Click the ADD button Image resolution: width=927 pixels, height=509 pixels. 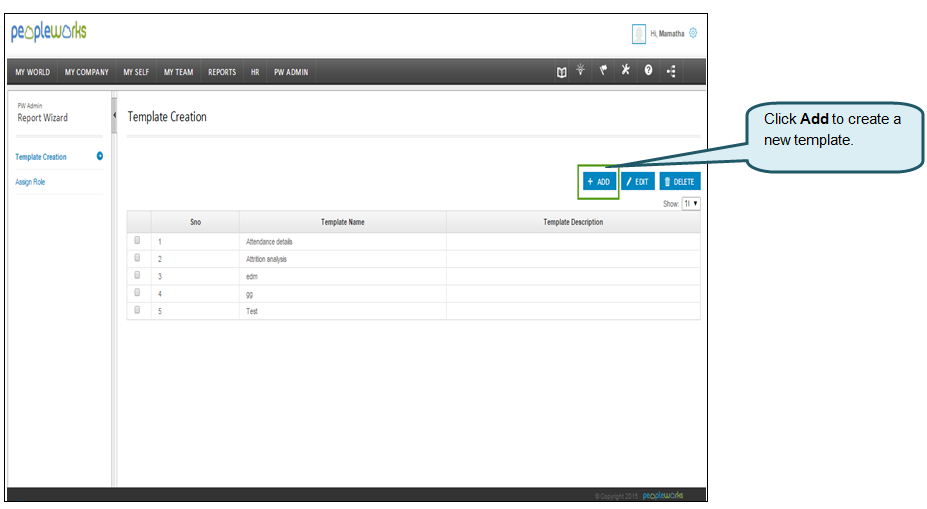[x=599, y=181]
